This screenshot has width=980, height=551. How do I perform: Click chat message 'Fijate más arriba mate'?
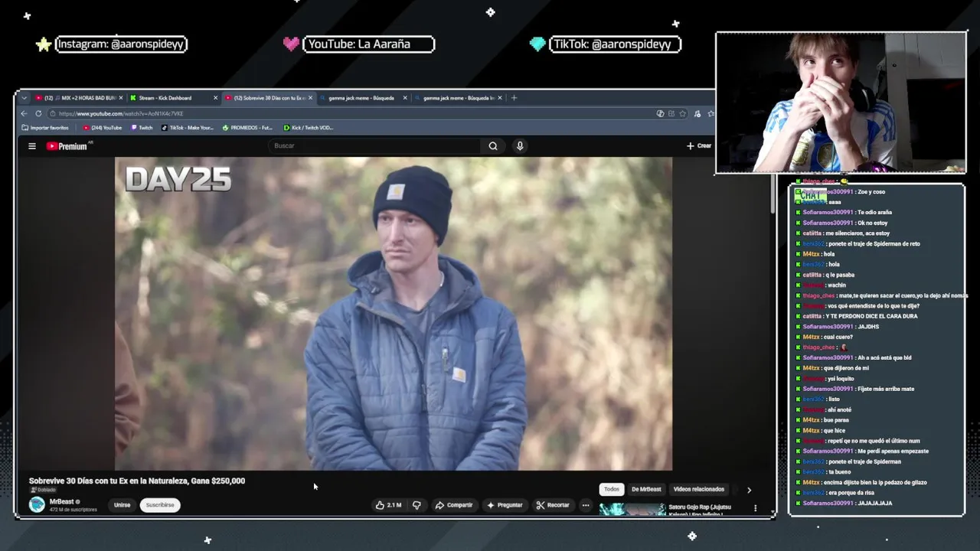click(886, 389)
